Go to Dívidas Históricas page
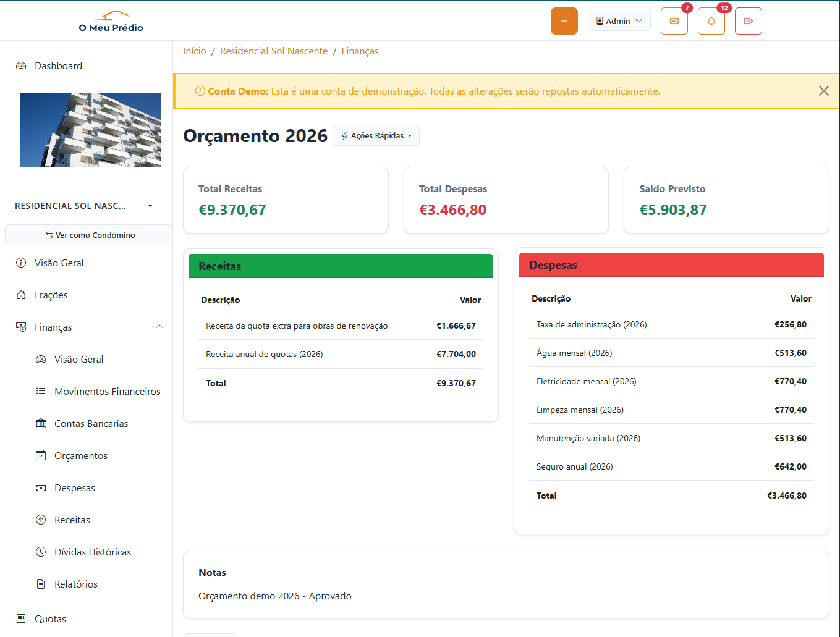Image resolution: width=840 pixels, height=637 pixels. coord(92,552)
